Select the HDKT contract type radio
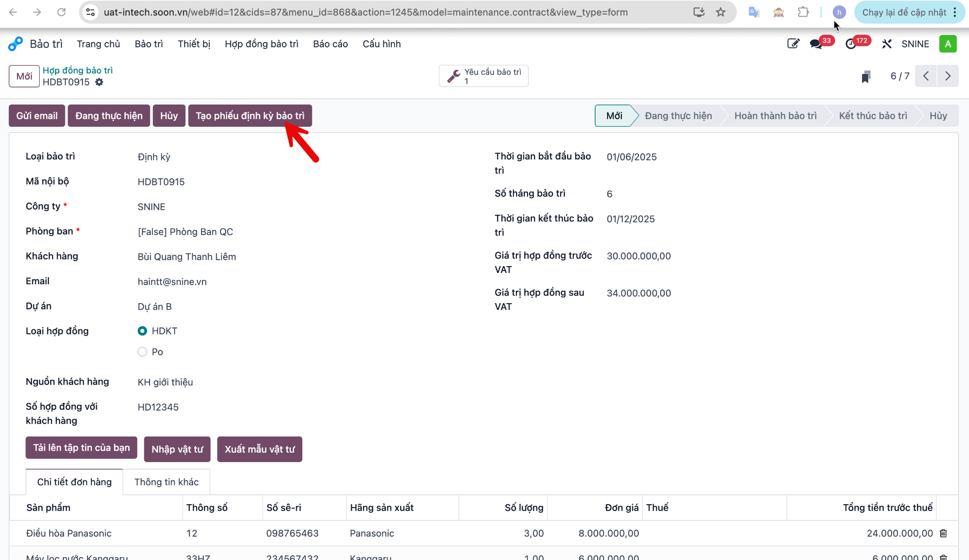Viewport: 969px width, 560px height. (142, 331)
